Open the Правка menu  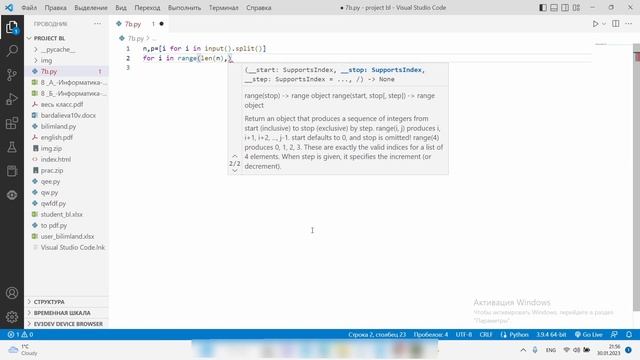[56, 8]
